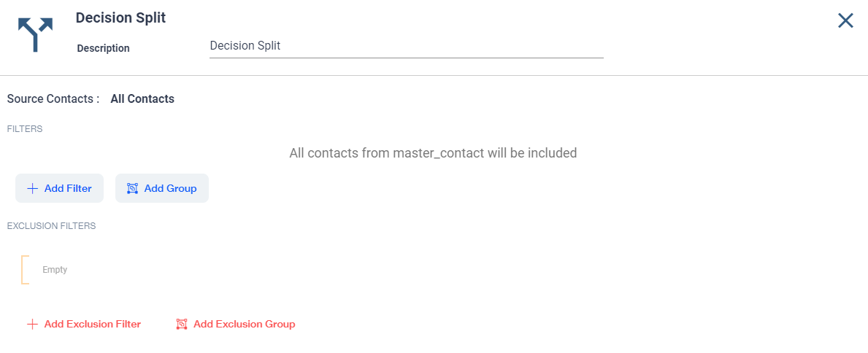The width and height of the screenshot is (868, 353).
Task: Click the red group icon for exclusion group
Action: pos(182,324)
